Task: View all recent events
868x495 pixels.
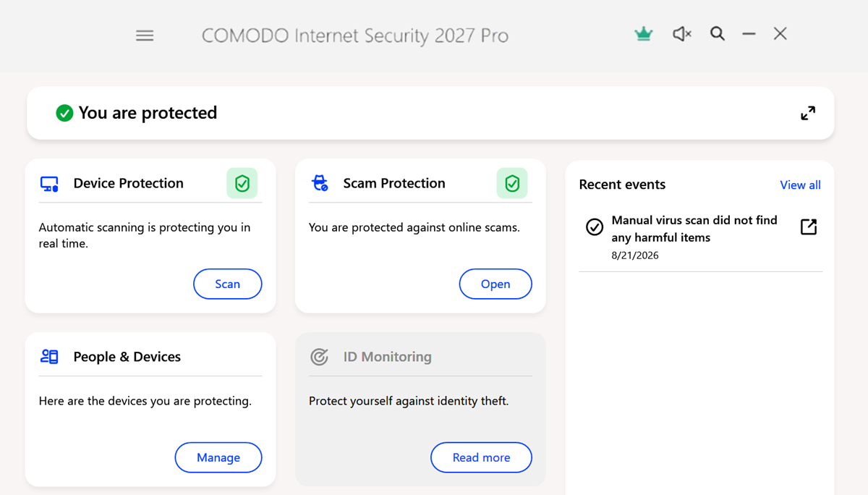Action: coord(800,185)
